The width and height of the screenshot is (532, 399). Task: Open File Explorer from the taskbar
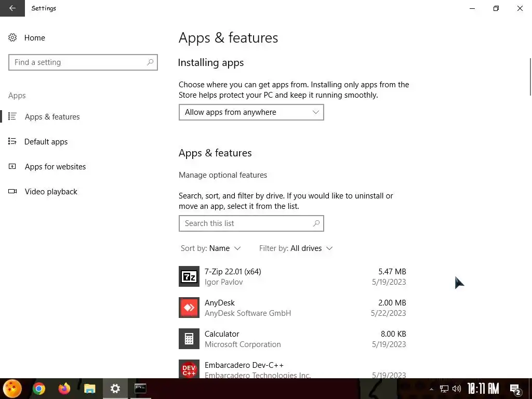point(89,389)
